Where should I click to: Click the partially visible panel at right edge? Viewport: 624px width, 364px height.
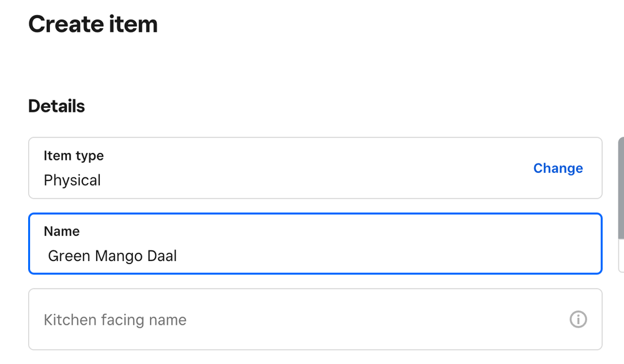pyautogui.click(x=621, y=256)
